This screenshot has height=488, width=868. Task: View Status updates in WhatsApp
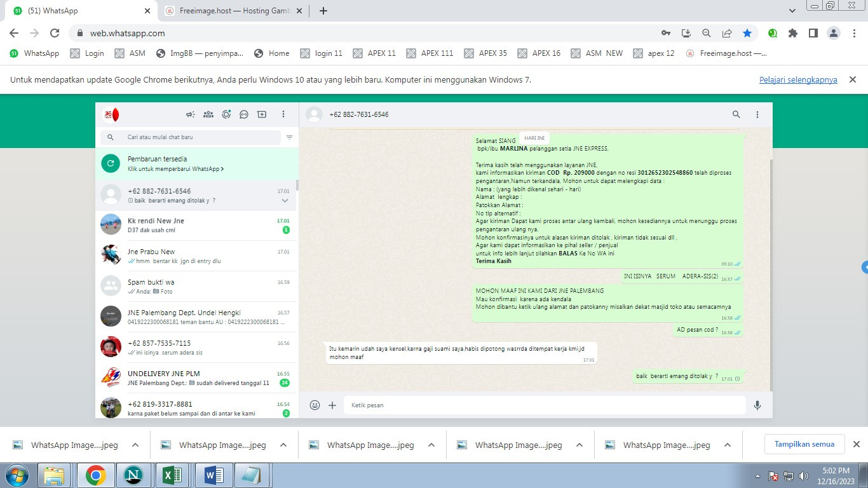226,114
